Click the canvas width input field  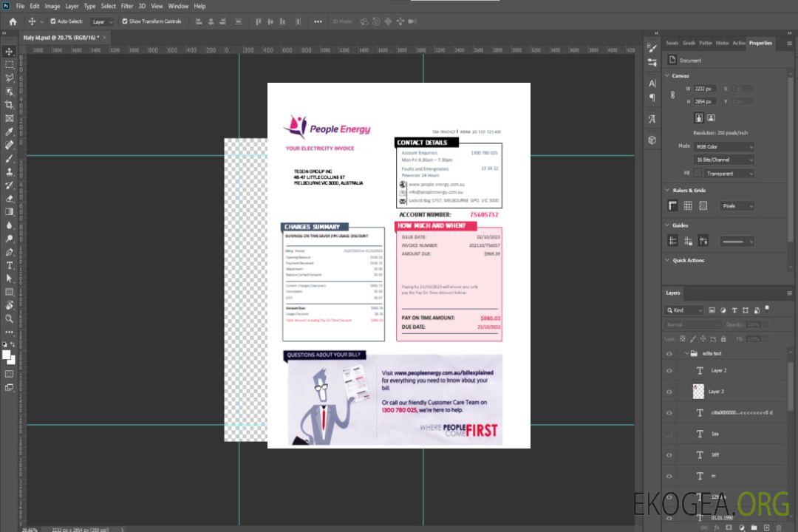(x=704, y=89)
